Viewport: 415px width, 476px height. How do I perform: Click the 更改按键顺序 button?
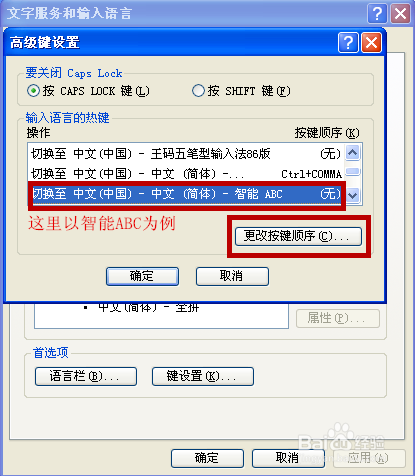[x=298, y=236]
